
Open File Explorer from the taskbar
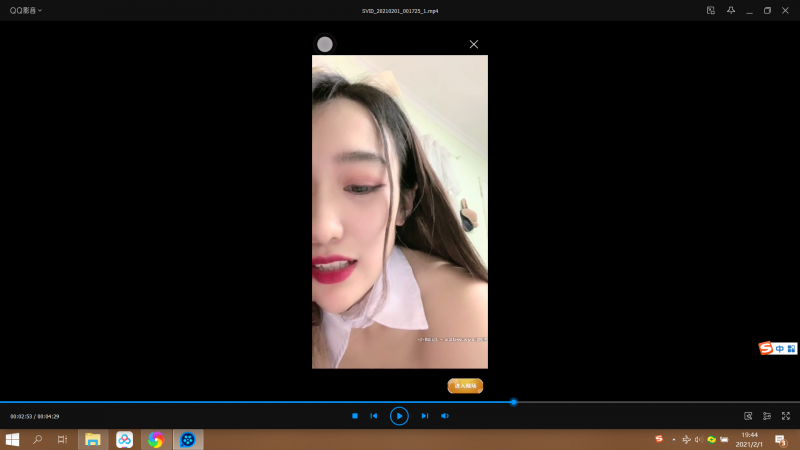[93, 439]
